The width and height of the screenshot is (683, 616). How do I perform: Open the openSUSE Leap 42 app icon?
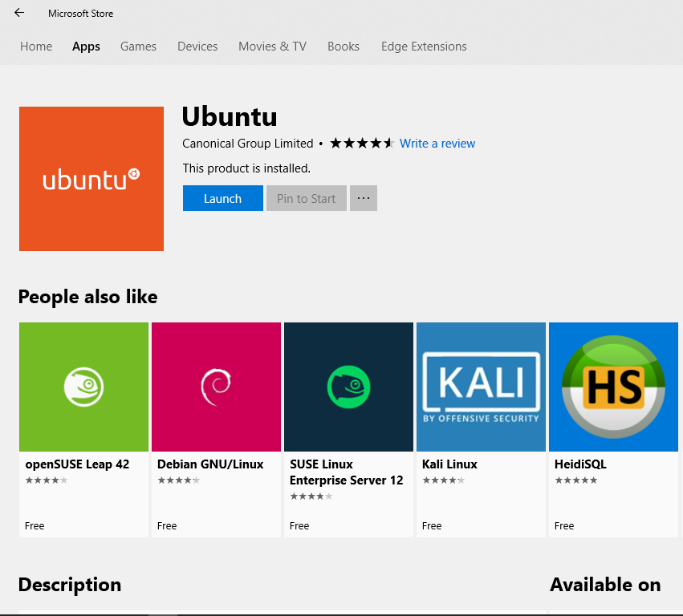click(x=83, y=386)
